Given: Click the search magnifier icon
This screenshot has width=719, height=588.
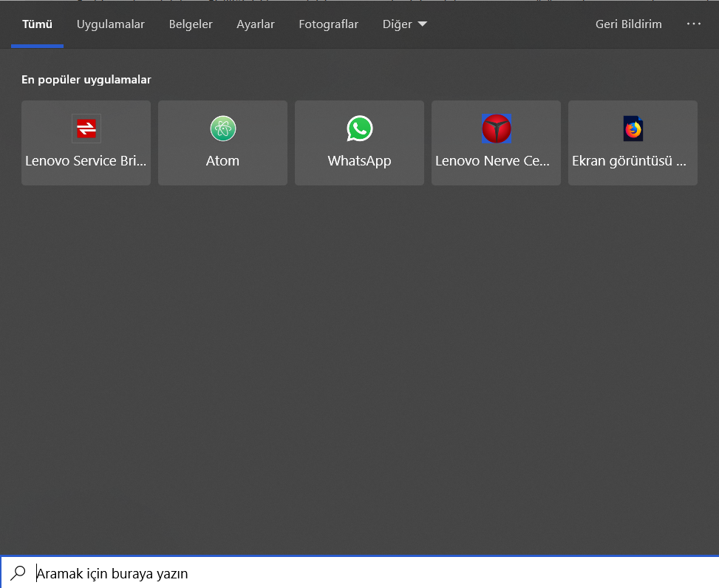Looking at the screenshot, I should (x=18, y=573).
